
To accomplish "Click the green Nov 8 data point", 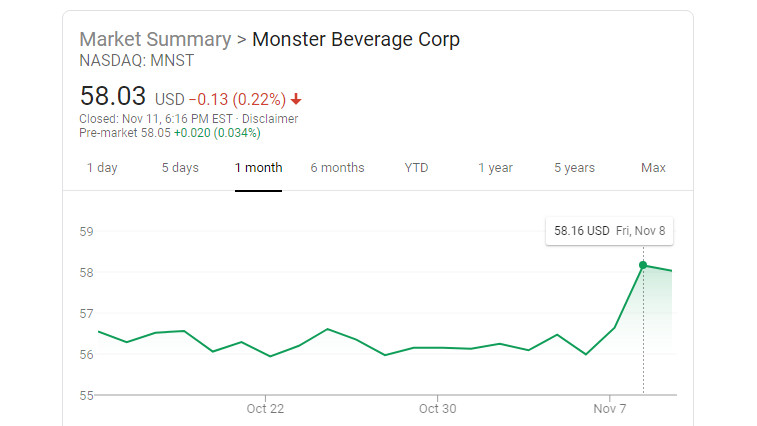I will [x=643, y=265].
